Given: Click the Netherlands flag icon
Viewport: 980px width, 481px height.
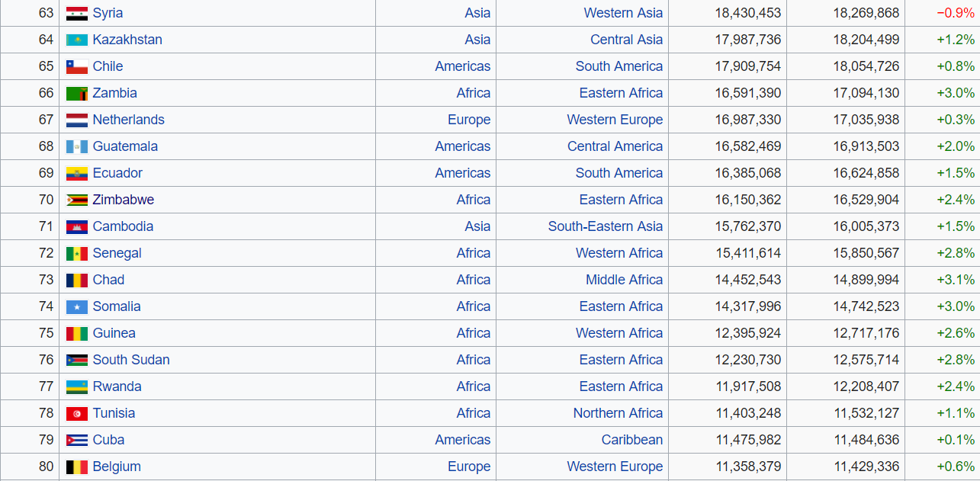Looking at the screenshot, I should tap(77, 120).
